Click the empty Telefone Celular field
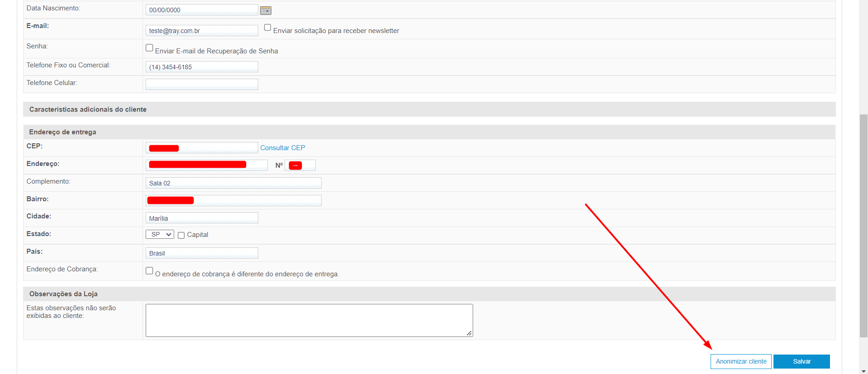Viewport: 868px width, 374px height. pyautogui.click(x=201, y=84)
